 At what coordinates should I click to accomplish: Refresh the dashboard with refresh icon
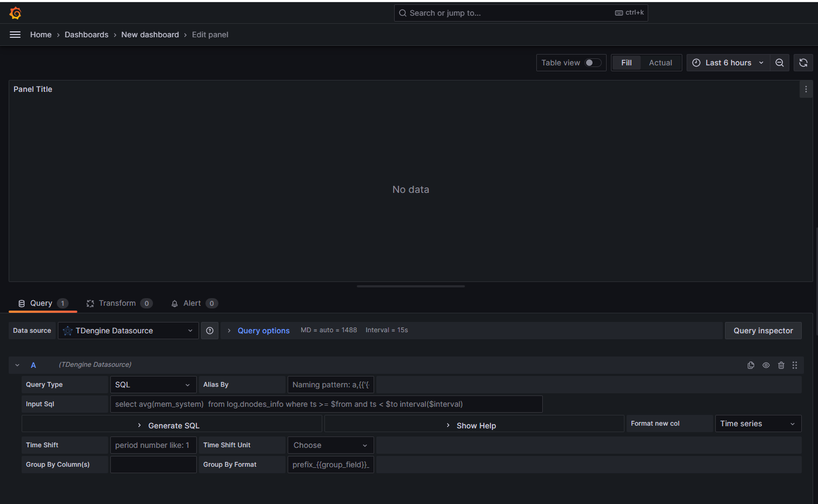coord(803,63)
